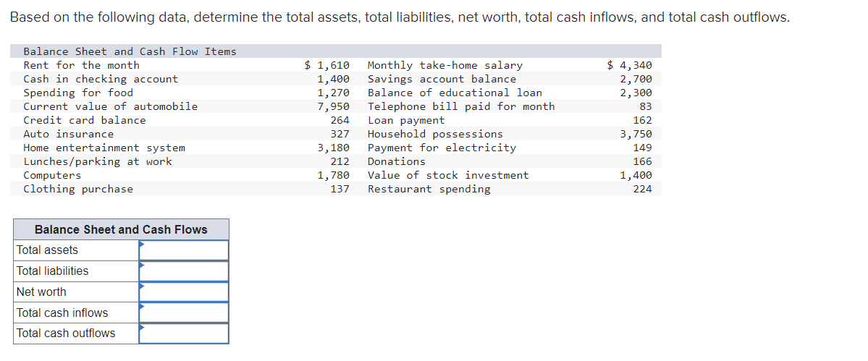
Task: Click the Total assets input field
Action: click(184, 250)
